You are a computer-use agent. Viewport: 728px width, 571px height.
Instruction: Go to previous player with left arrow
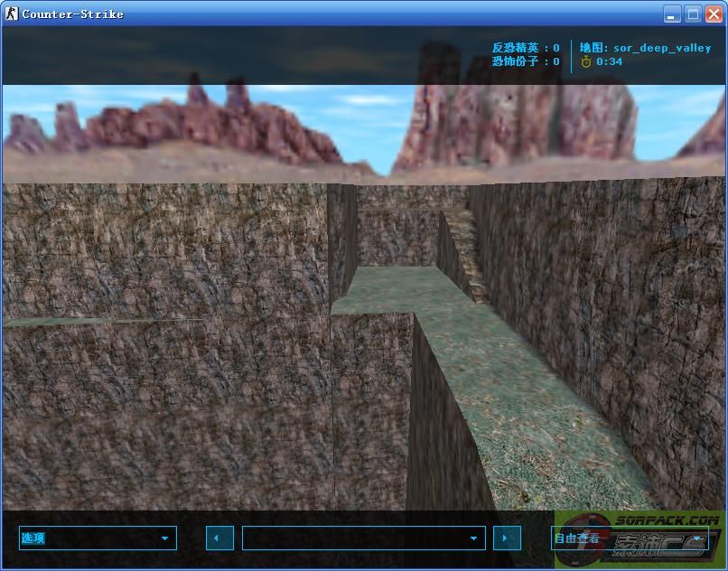coord(219,538)
